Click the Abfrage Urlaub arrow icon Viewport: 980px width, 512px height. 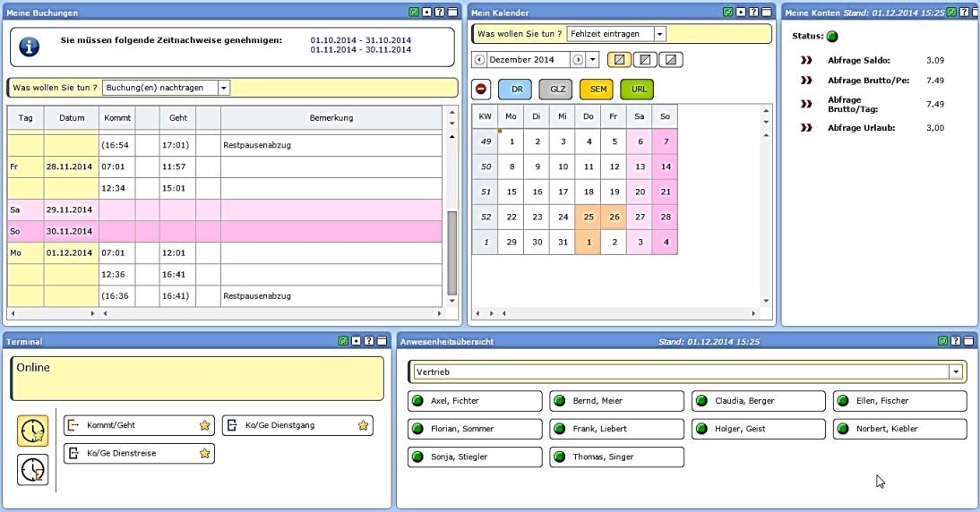tap(806, 128)
